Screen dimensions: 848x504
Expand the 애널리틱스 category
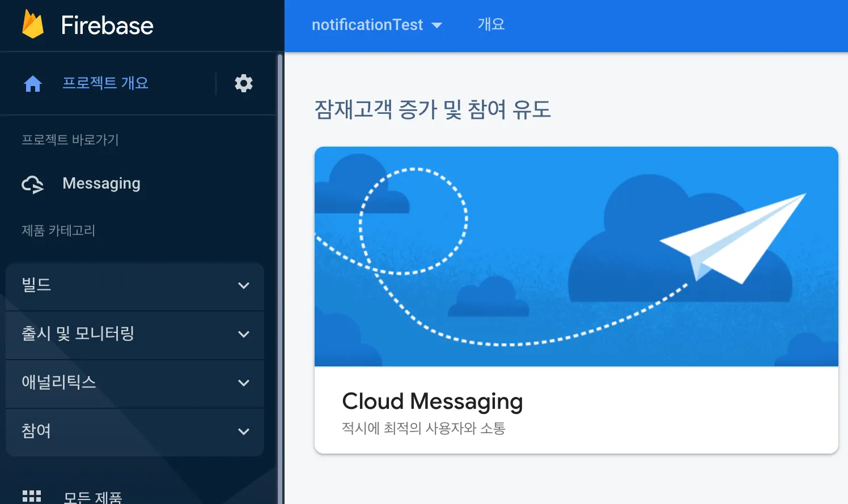(x=135, y=383)
